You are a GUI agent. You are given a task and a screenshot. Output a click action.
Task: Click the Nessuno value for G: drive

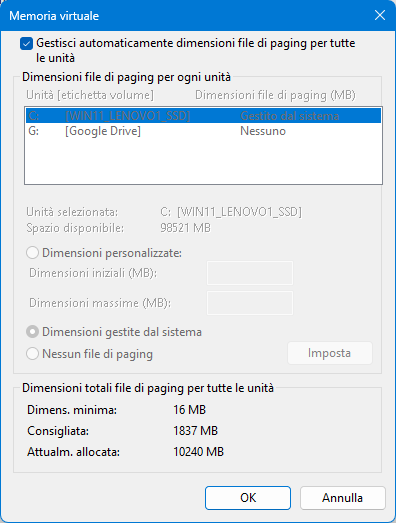pos(263,131)
